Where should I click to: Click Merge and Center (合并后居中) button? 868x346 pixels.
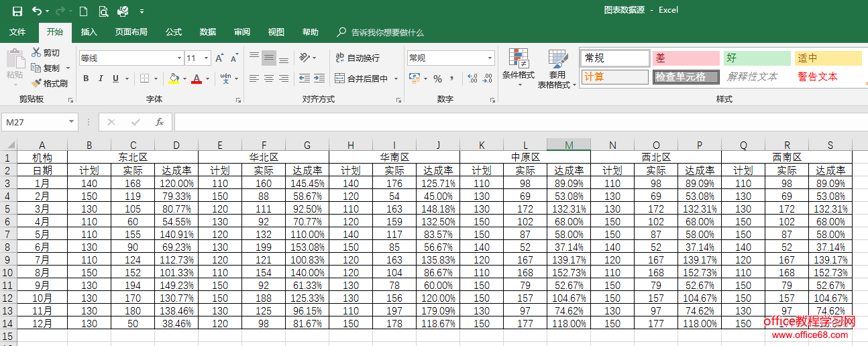tap(362, 78)
